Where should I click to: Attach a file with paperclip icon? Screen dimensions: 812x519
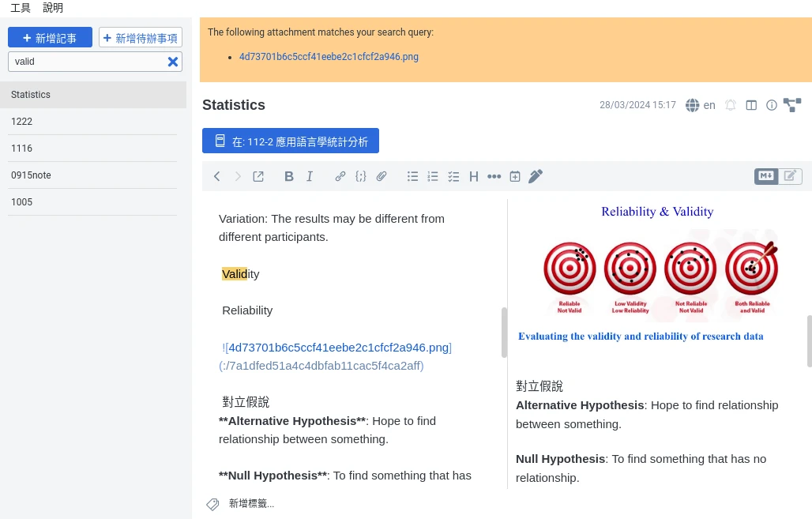pyautogui.click(x=382, y=176)
